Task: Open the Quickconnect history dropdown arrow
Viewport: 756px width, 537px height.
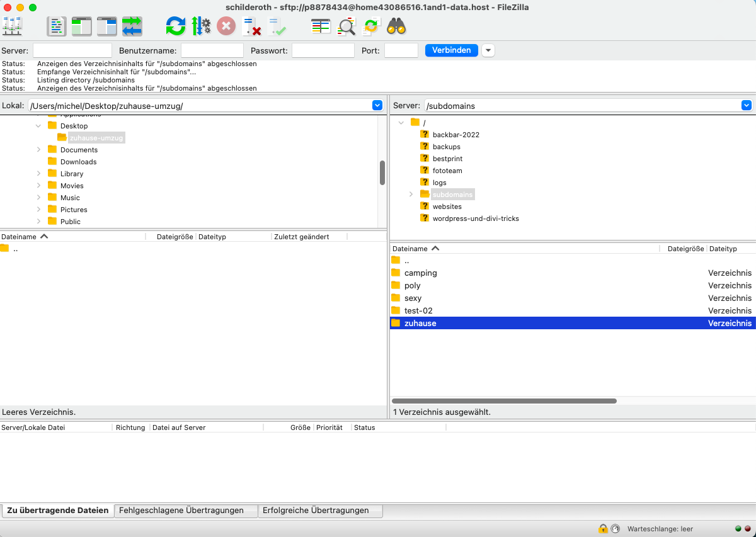Action: 488,50
